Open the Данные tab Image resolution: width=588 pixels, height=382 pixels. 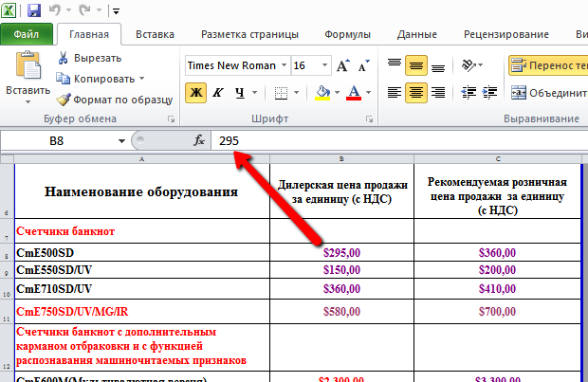click(417, 34)
